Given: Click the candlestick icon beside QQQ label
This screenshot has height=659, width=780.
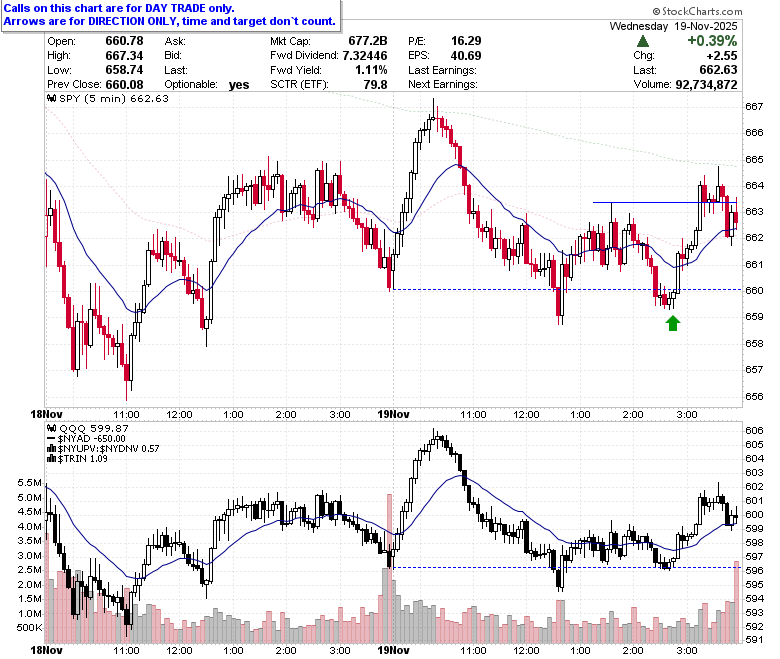Looking at the screenshot, I should (x=51, y=428).
